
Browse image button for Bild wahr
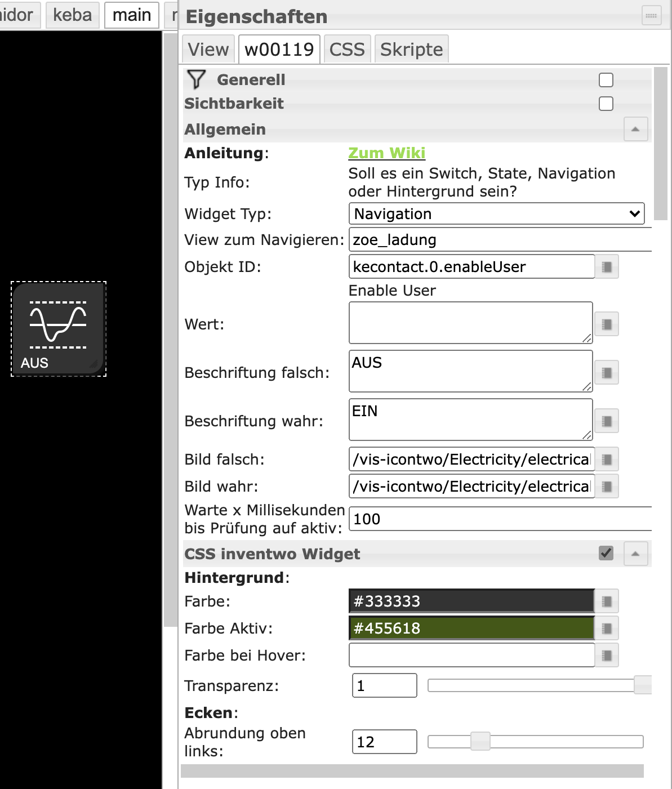pos(607,487)
